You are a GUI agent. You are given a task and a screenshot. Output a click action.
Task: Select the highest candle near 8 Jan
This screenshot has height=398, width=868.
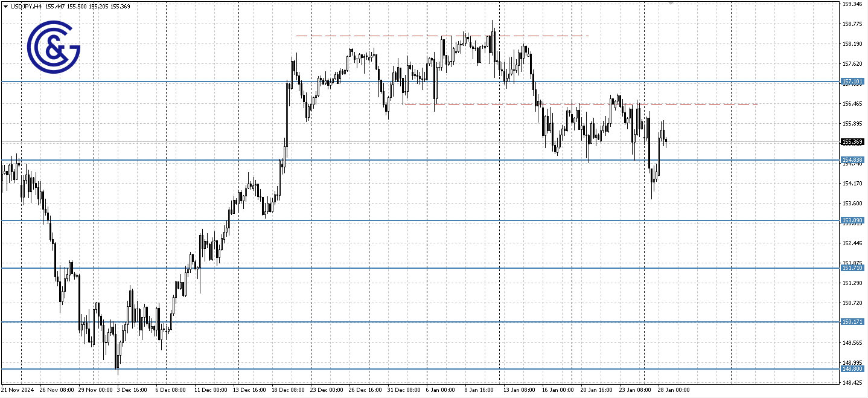pos(493,33)
